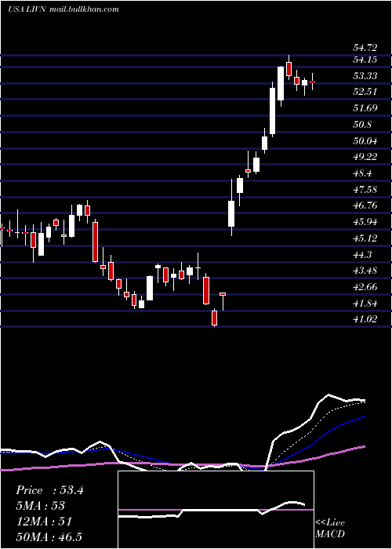Click the 50.8 price level label

pyautogui.click(x=362, y=125)
